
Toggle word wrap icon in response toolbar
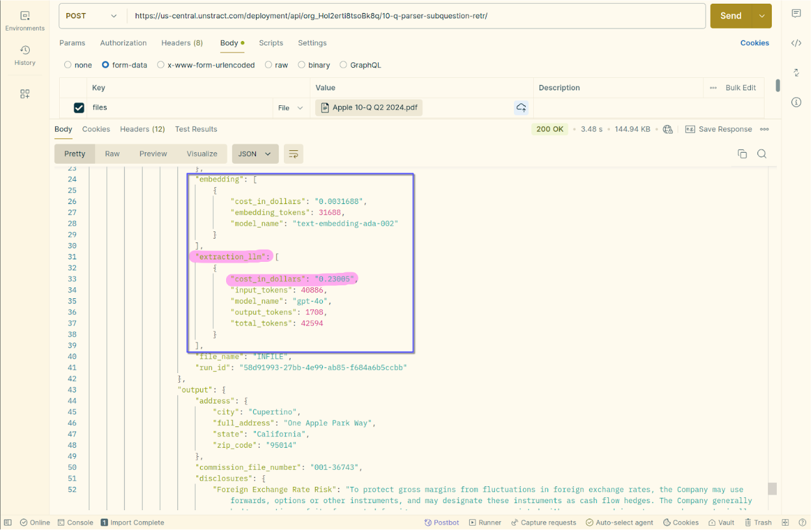point(294,154)
